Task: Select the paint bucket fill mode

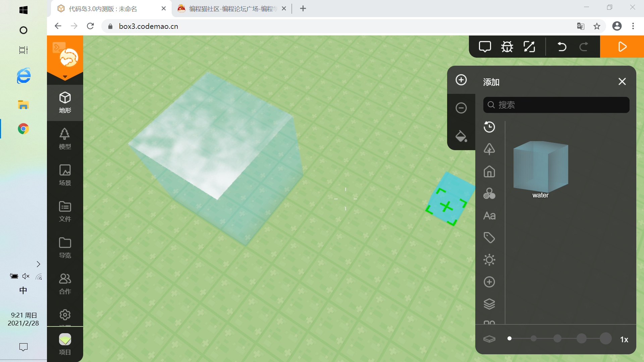Action: [x=461, y=136]
